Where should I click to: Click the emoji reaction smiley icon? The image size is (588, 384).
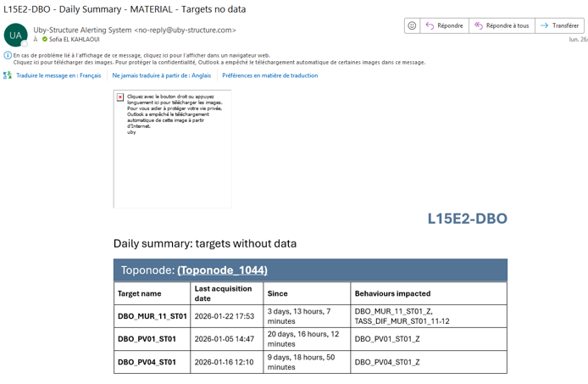point(412,26)
